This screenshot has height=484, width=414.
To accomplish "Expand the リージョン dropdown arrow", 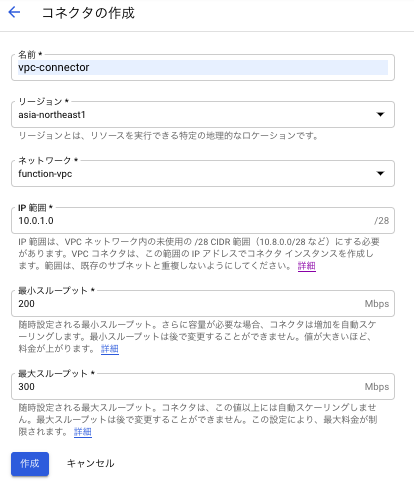I will pyautogui.click(x=380, y=115).
